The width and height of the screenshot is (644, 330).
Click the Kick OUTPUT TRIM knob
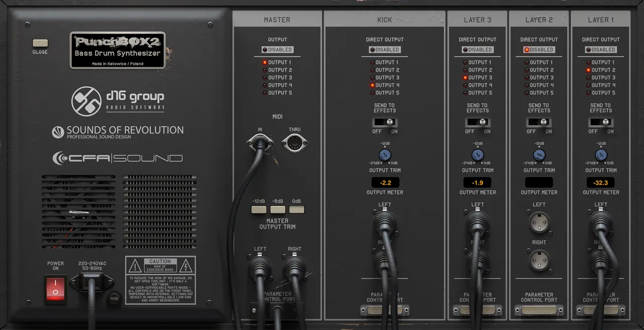pos(385,155)
